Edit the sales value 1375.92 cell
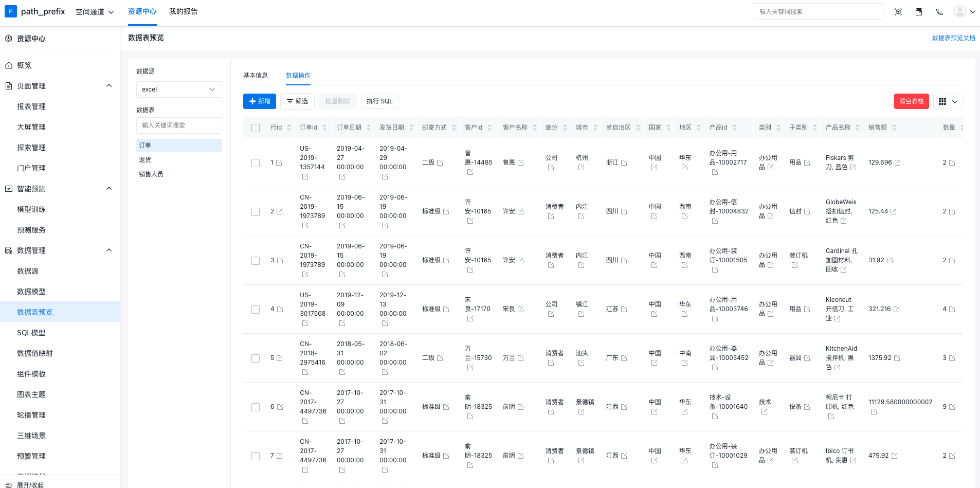 [x=897, y=358]
